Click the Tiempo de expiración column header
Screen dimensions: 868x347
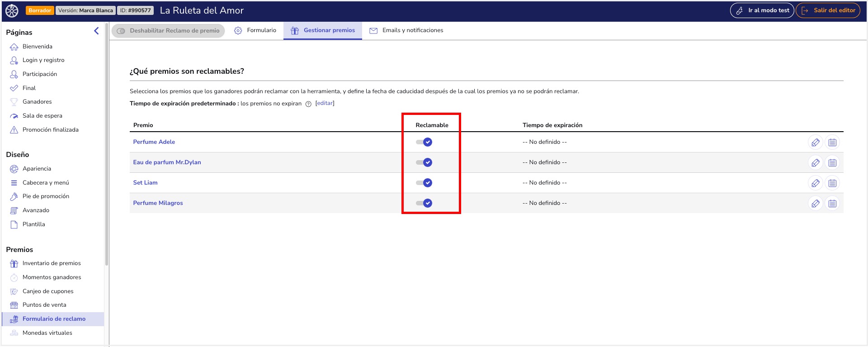(552, 125)
